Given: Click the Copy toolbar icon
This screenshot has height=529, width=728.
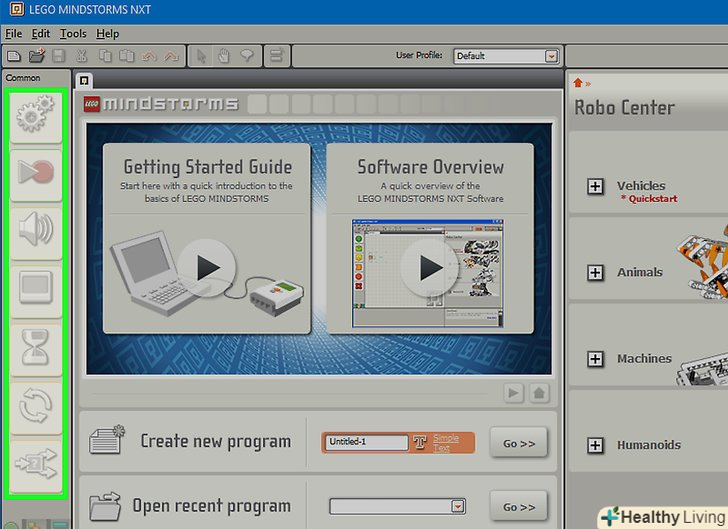Looking at the screenshot, I should (x=105, y=56).
